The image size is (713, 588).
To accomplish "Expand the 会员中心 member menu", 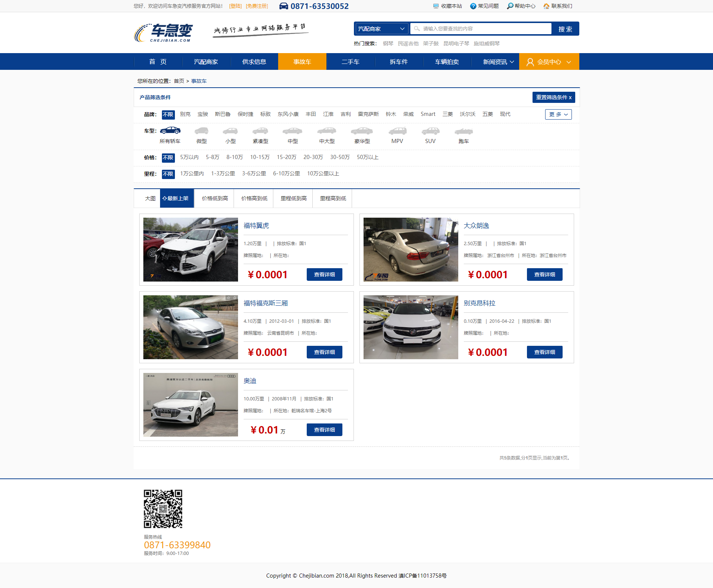I will coord(549,62).
